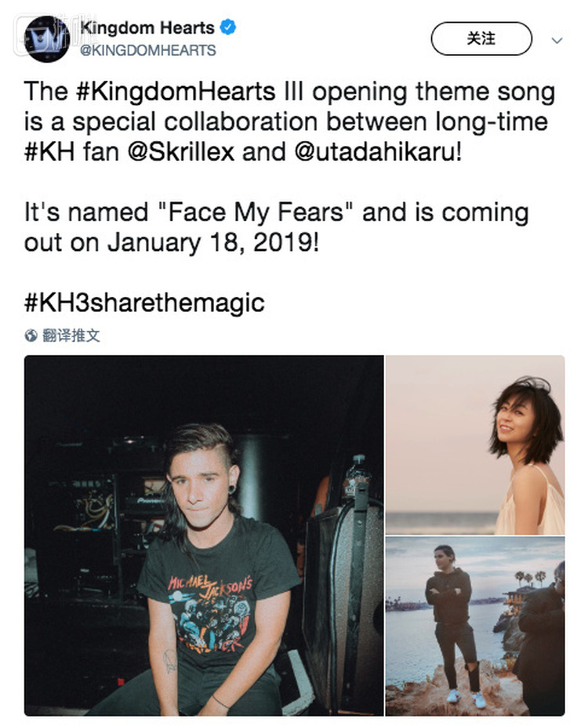588x726 pixels.
Task: Click the globe icon beside translate
Action: pyautogui.click(x=31, y=336)
